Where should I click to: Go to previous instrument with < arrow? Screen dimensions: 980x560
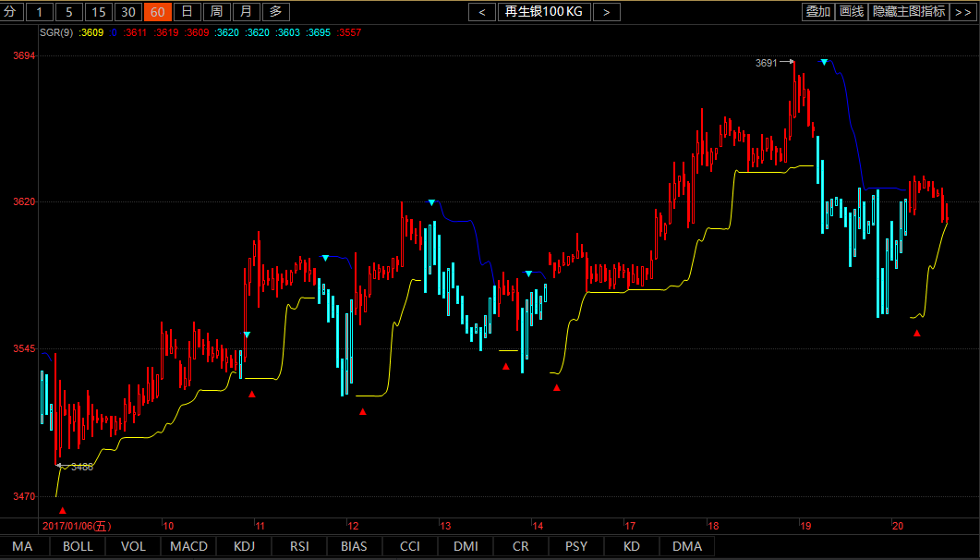[482, 12]
